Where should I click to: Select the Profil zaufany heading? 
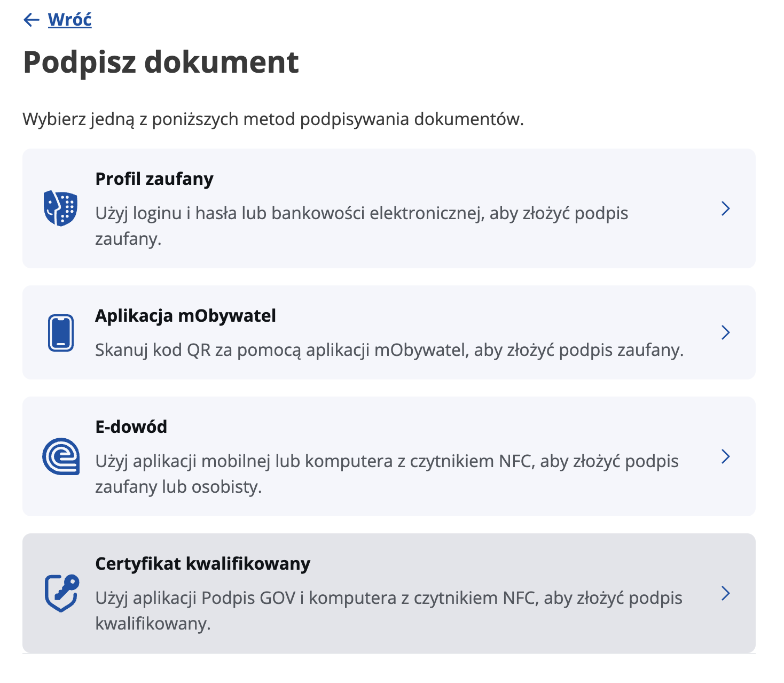click(154, 179)
